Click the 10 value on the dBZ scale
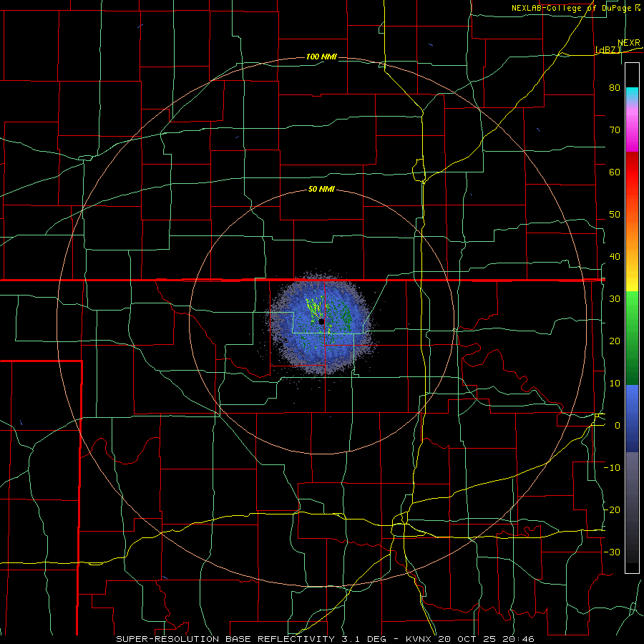The image size is (644, 644). pyautogui.click(x=615, y=384)
